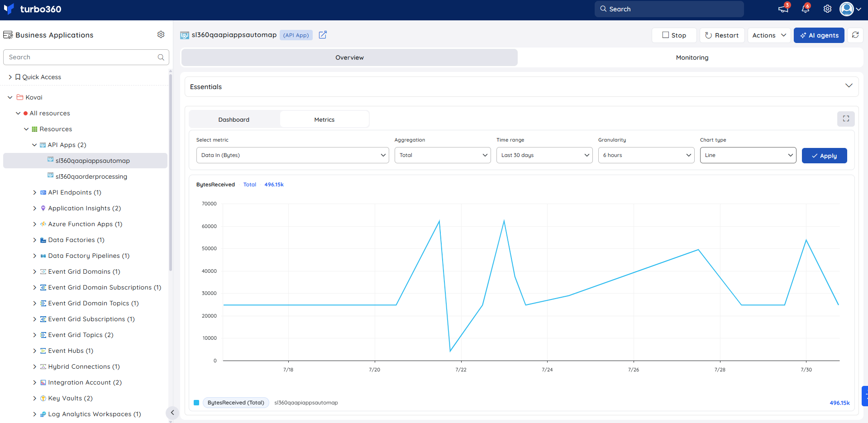Switch to the Dashboard tab
This screenshot has height=423, width=868.
(x=234, y=119)
